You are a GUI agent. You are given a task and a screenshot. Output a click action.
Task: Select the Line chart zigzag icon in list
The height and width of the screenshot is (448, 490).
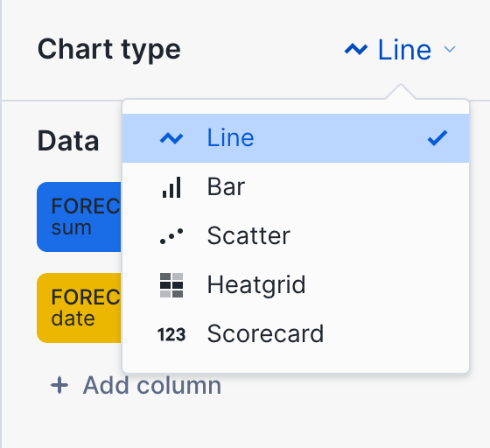[171, 138]
